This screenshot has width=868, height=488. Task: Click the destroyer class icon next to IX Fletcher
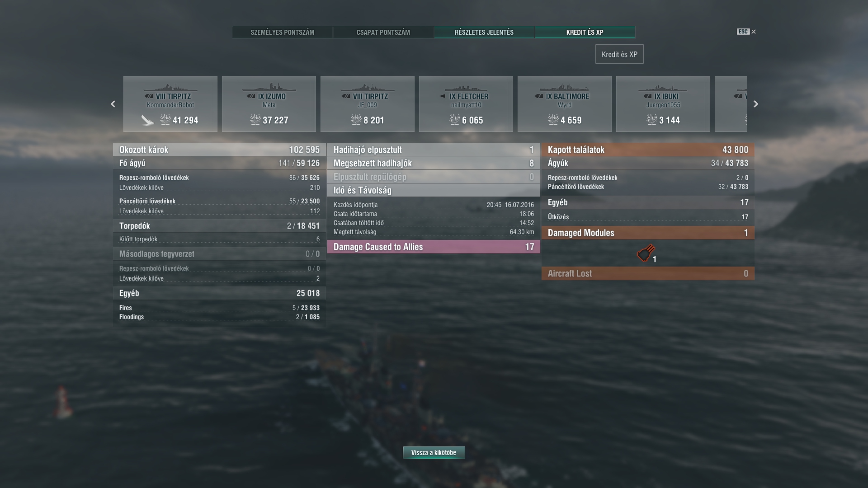click(x=443, y=96)
